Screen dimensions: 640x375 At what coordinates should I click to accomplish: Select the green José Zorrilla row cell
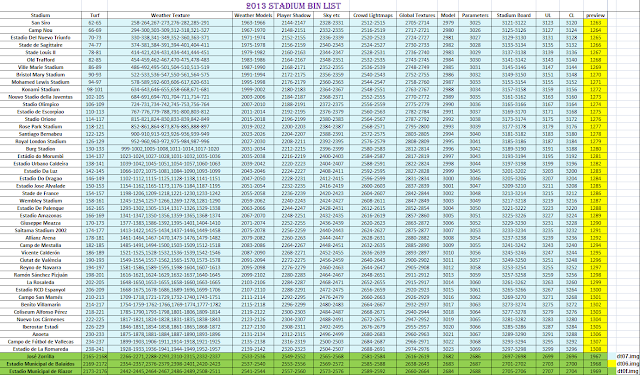coord(40,356)
